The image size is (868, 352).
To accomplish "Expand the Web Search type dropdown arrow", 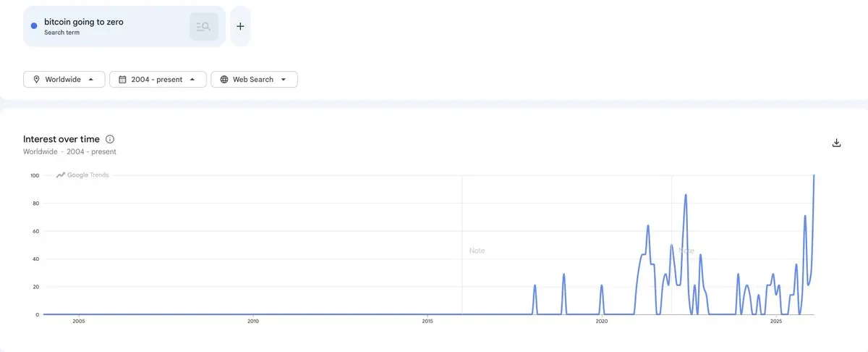I will pyautogui.click(x=284, y=80).
